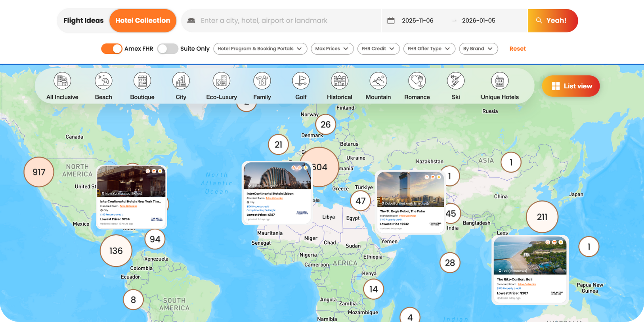Image resolution: width=644 pixels, height=322 pixels.
Task: Click the bed icon in search field
Action: 191,21
